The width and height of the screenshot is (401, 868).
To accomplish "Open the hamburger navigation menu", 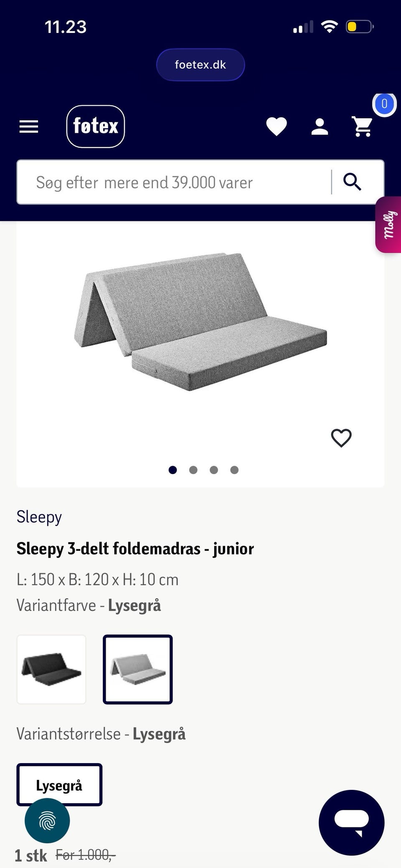I will (29, 127).
